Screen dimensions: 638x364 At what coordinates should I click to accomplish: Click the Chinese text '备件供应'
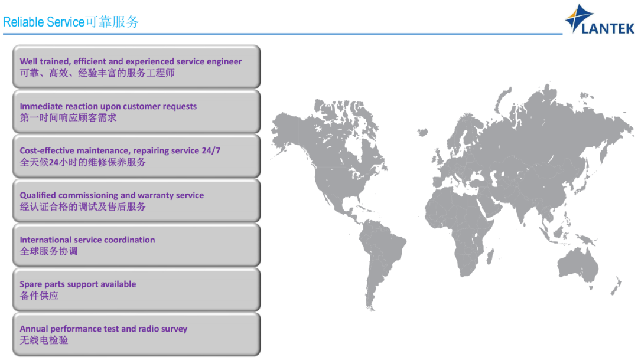[x=39, y=296]
